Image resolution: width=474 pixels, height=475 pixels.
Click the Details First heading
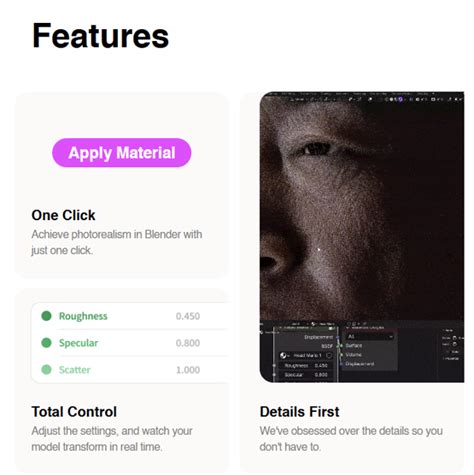coord(299,412)
